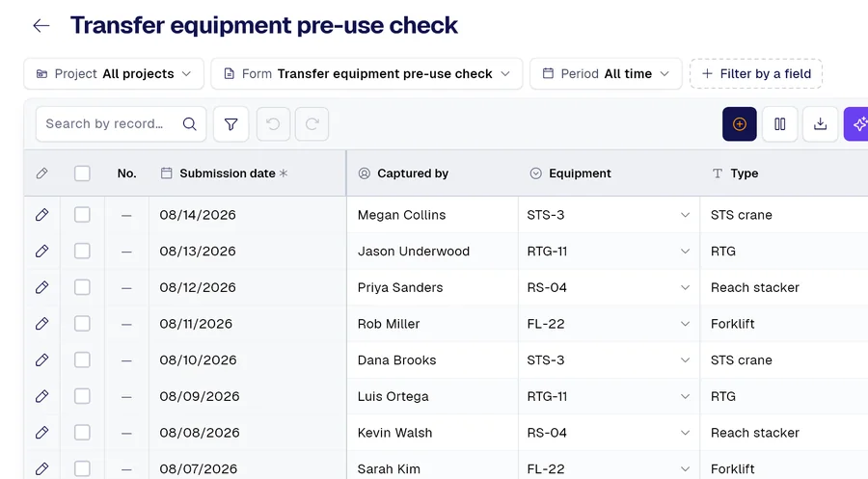Expand Equipment dropdown for Priya Sanders row
This screenshot has height=479, width=868.
pyautogui.click(x=685, y=287)
